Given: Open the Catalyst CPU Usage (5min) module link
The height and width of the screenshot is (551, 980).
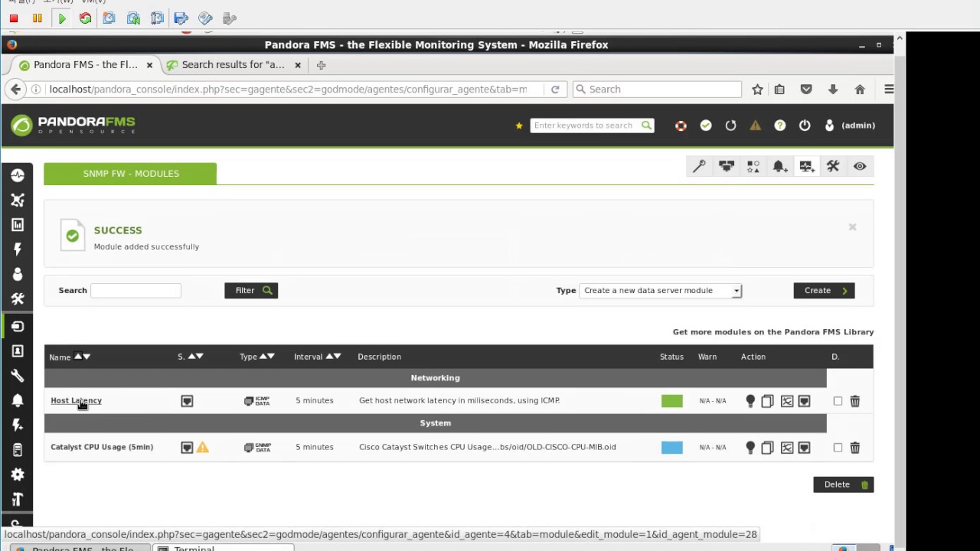Looking at the screenshot, I should click(102, 447).
